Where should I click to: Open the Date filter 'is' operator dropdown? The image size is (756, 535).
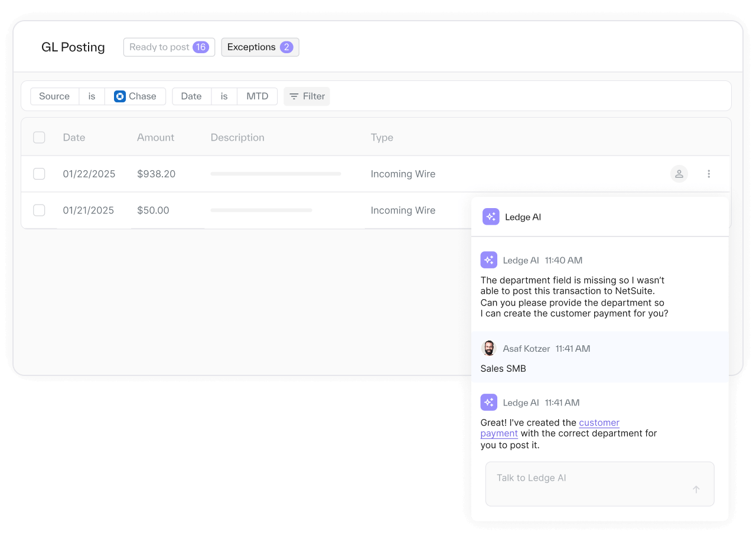pos(224,96)
